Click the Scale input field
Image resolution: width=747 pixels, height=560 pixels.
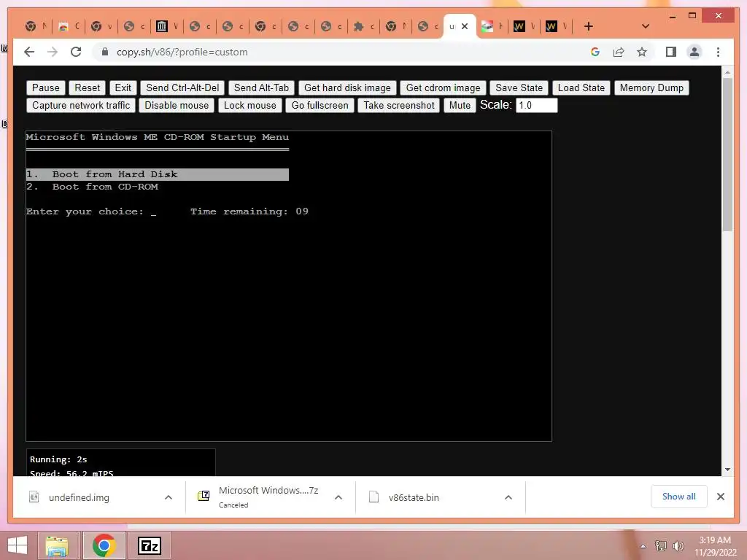[x=536, y=105]
